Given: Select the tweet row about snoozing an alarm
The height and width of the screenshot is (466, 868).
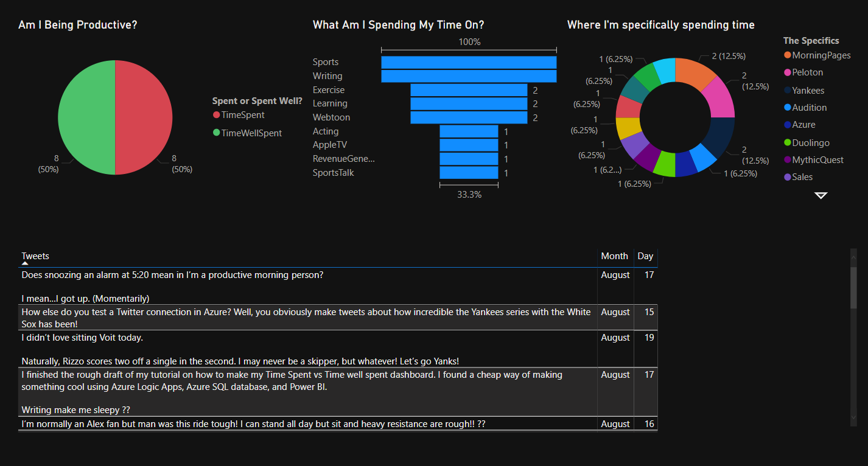Looking at the screenshot, I should point(338,287).
